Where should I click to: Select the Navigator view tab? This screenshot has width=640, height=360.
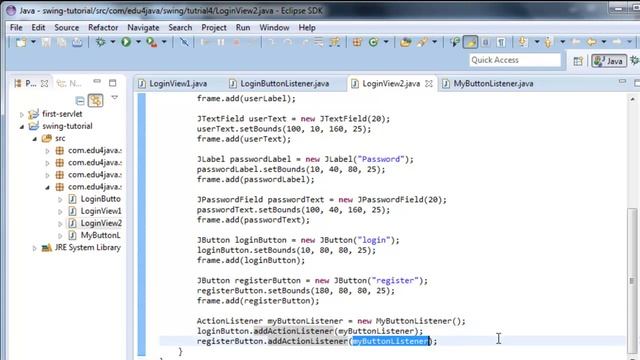[70, 83]
